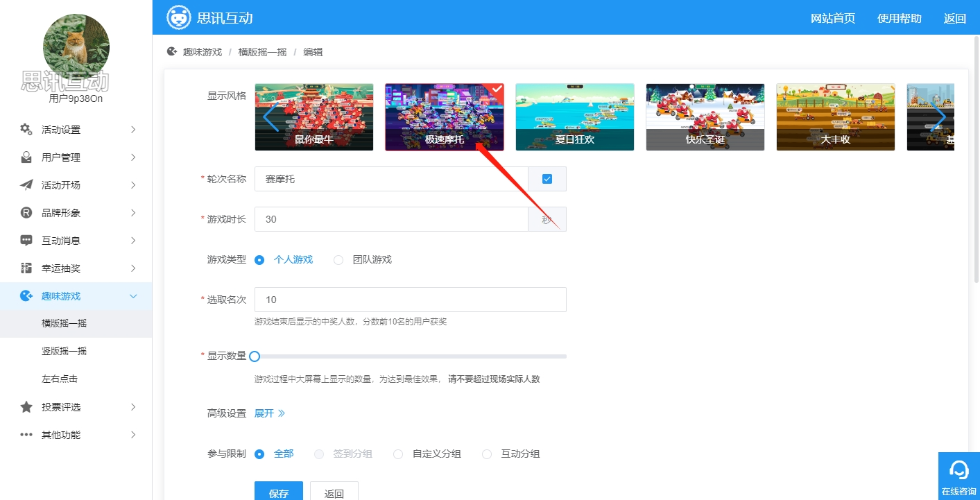Click 趣味游戏 breadcrumb link
This screenshot has height=500, width=980.
pos(203,52)
